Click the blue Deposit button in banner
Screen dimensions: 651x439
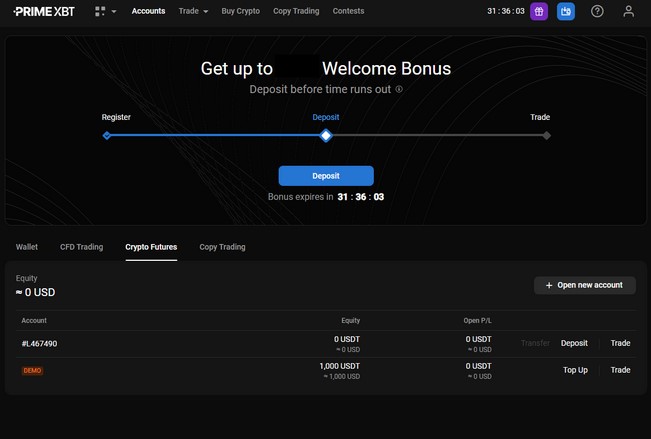pyautogui.click(x=326, y=176)
